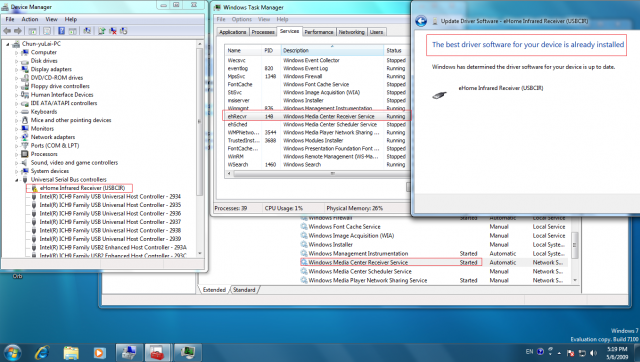Click the taskbar clock showing 5:19 PM
This screenshot has width=640, height=362.
pos(617,353)
